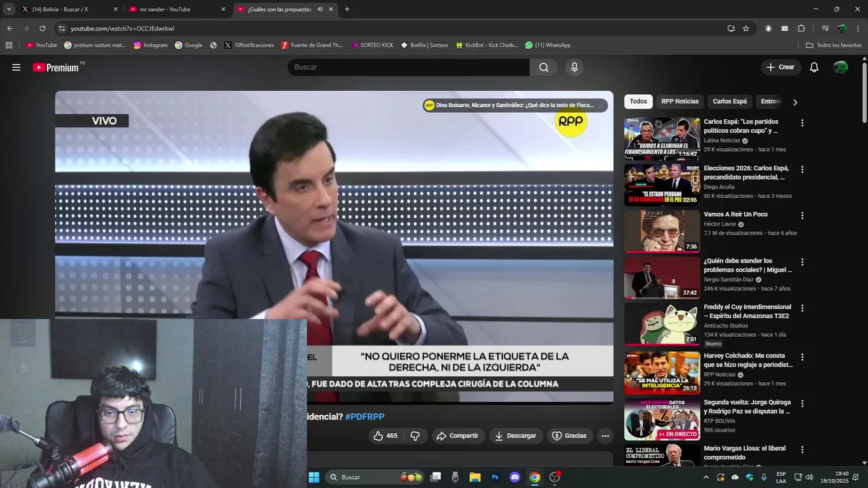This screenshot has height=488, width=868.
Task: Open options for ¿Quién debe atender video
Action: coord(802,262)
